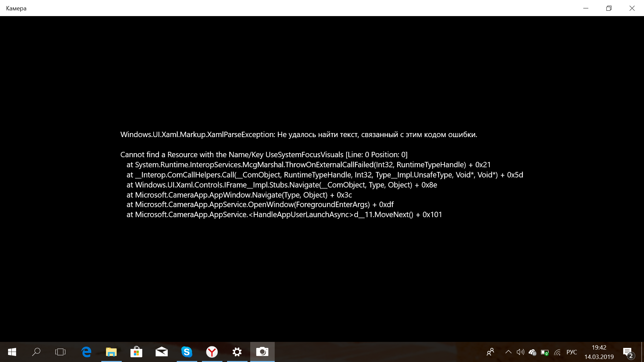The height and width of the screenshot is (362, 644).
Task: Click the AppService.OpenWindow stack line
Action: [260, 204]
